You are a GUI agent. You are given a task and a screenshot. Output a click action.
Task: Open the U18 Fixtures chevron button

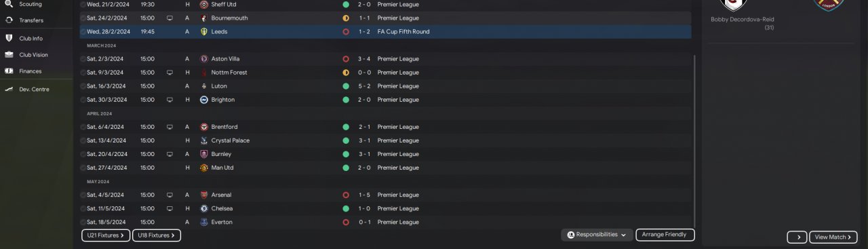click(156, 235)
